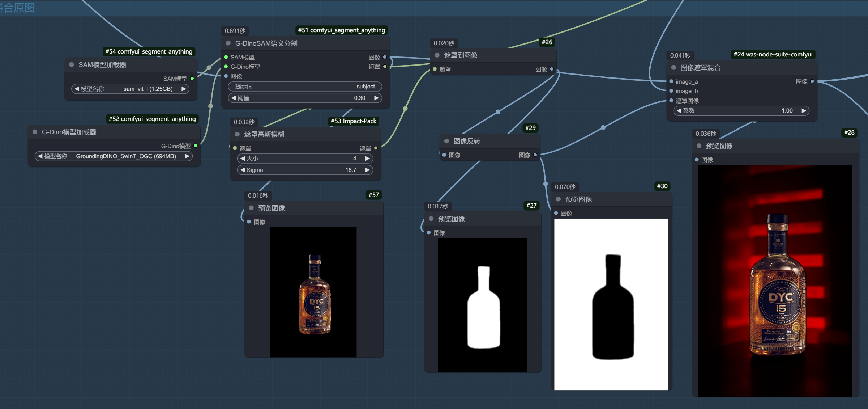Open the cutout whisky bottle preview in node #57
Image resolution: width=868 pixels, height=409 pixels.
(x=313, y=292)
